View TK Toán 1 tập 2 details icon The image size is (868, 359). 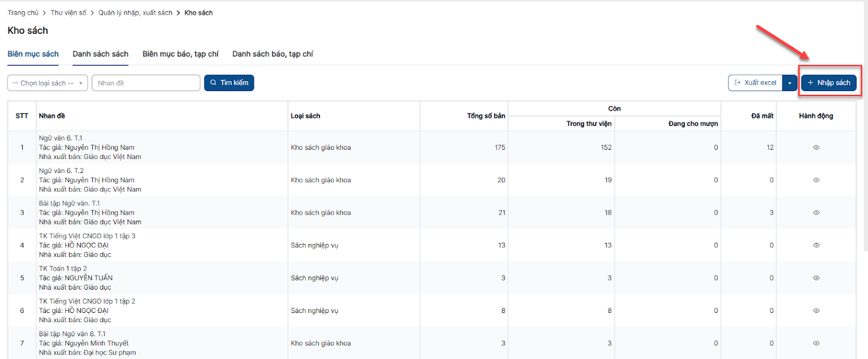pyautogui.click(x=816, y=278)
